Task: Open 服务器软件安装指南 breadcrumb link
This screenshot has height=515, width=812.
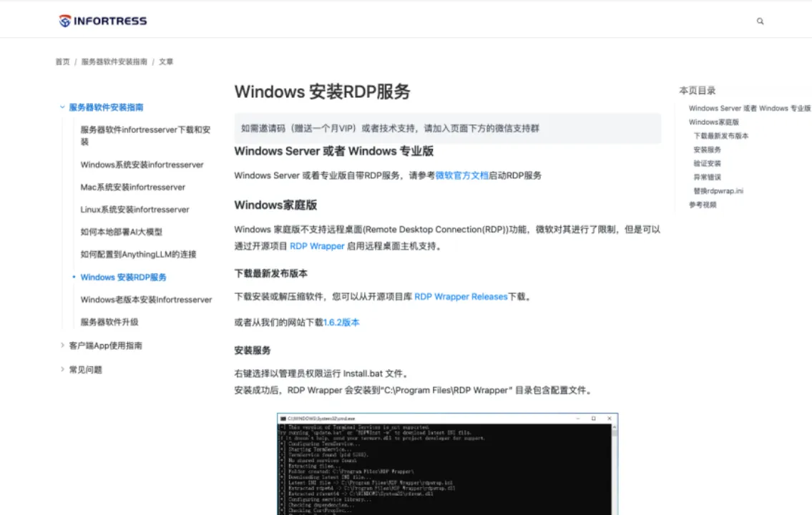Action: pyautogui.click(x=114, y=62)
